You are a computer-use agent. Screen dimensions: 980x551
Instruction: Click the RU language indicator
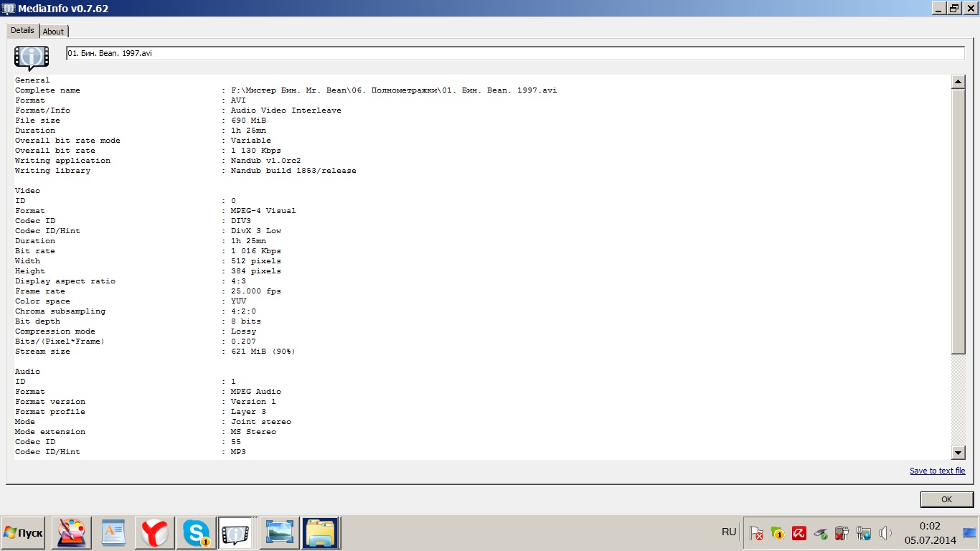pyautogui.click(x=729, y=532)
